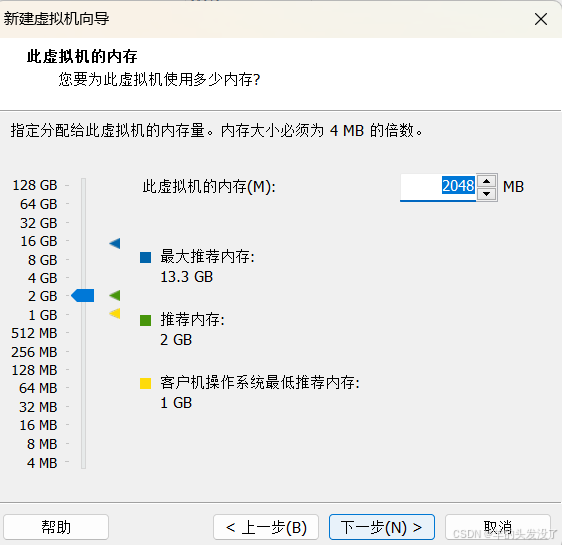This screenshot has height=545, width=562.
Task: Go back with the 上一步(B) button
Action: click(266, 527)
